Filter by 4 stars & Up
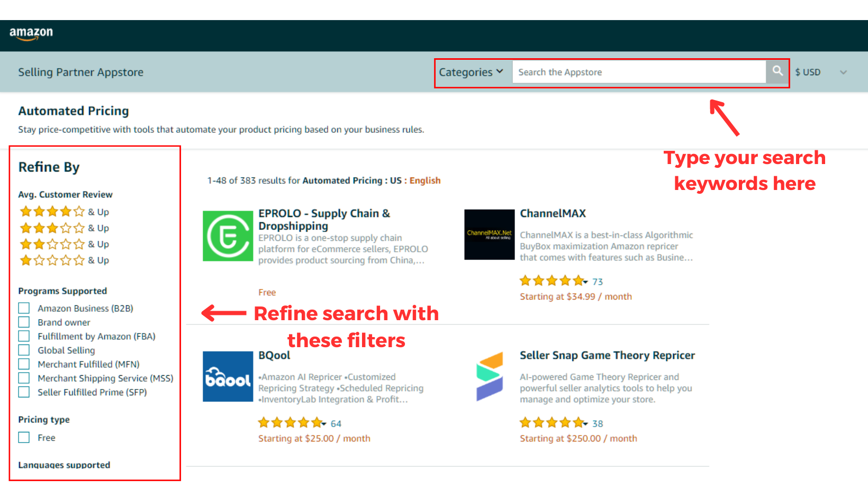868x489 pixels. pos(64,212)
